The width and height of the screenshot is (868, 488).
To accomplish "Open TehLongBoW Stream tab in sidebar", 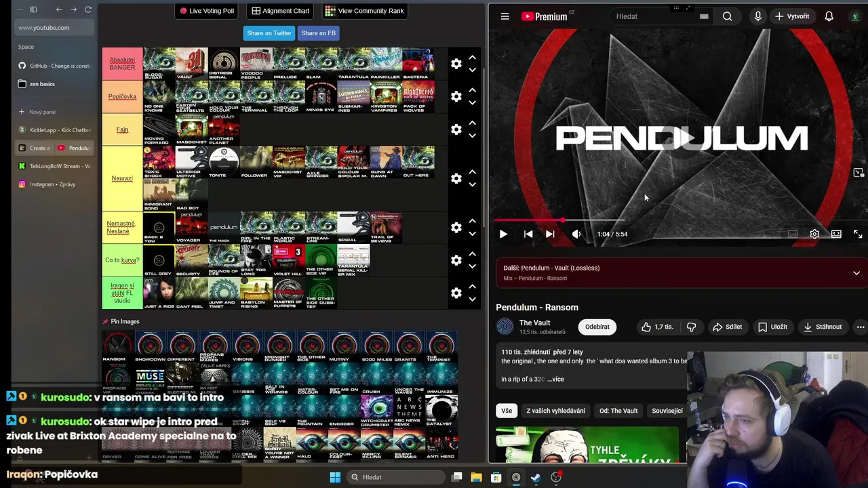I will point(54,166).
